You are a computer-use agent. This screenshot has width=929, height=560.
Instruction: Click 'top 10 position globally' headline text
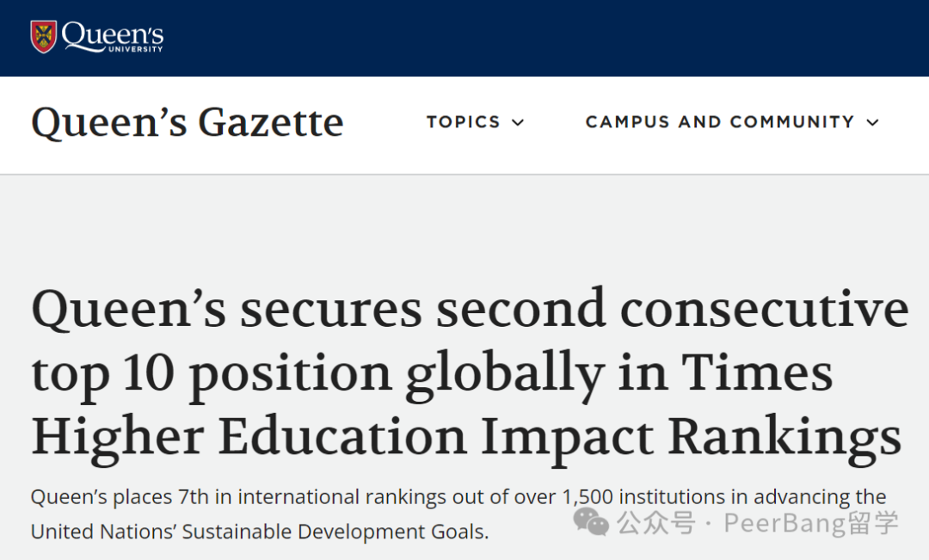[317, 374]
